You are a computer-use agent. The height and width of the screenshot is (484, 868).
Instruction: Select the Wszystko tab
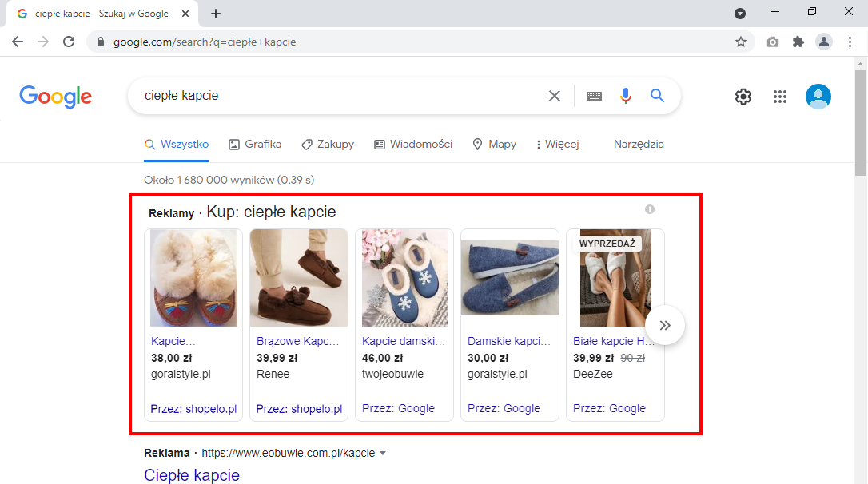[177, 145]
